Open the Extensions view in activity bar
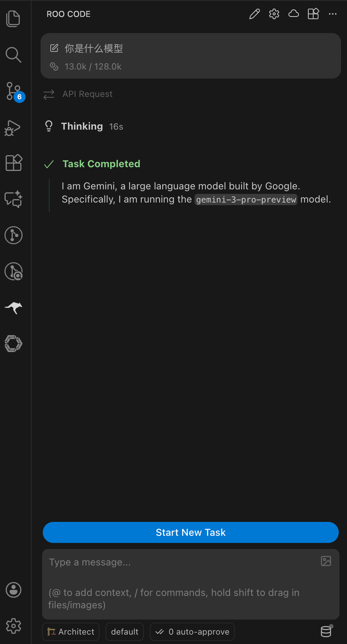 pos(14,163)
